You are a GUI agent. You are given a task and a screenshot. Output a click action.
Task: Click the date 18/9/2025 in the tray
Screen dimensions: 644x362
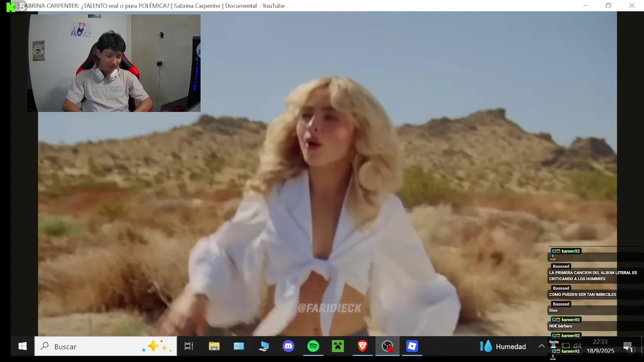(x=600, y=351)
